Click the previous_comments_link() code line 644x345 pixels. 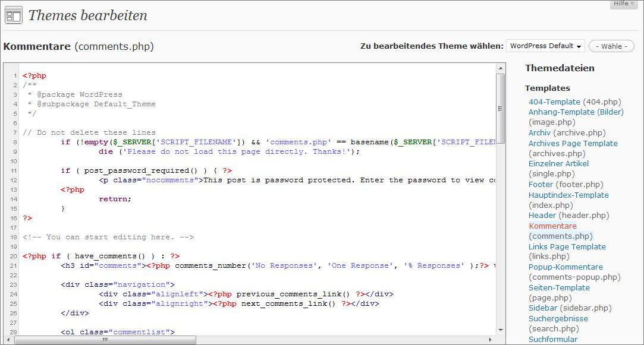point(246,294)
